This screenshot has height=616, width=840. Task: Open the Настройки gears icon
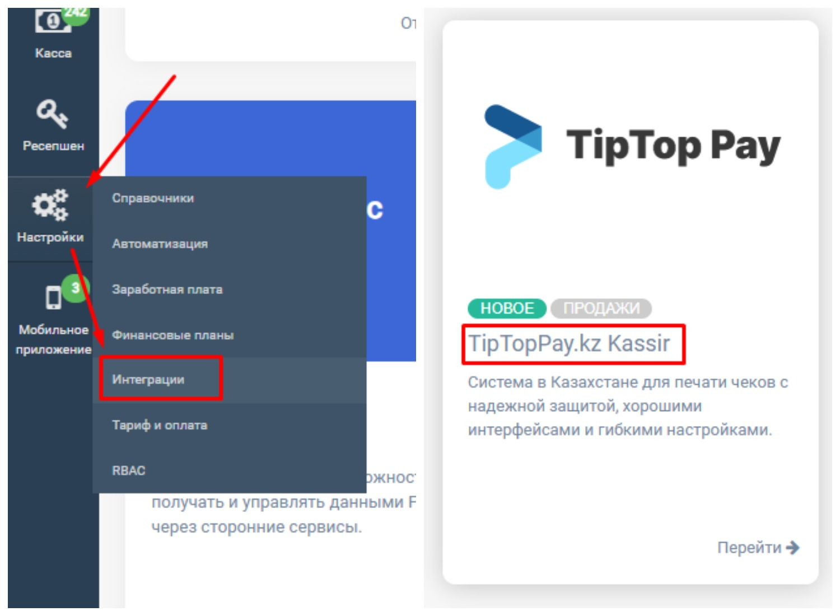50,205
